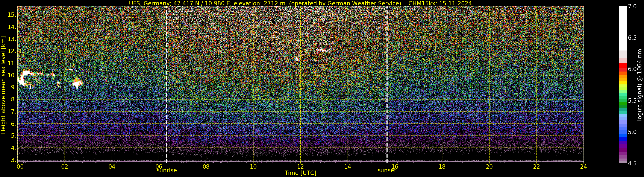
Task: Click the 24 time tick label
Action: coord(583,166)
